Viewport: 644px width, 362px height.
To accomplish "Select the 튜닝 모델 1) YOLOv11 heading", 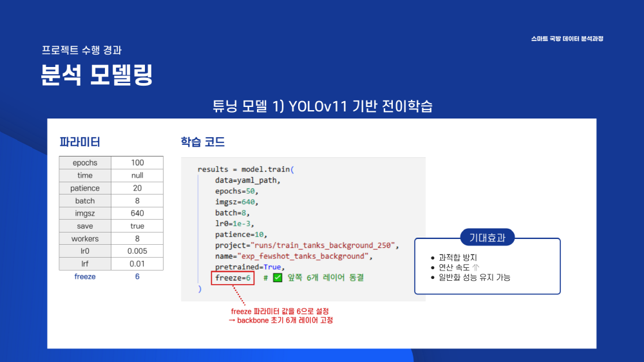I will tap(322, 106).
